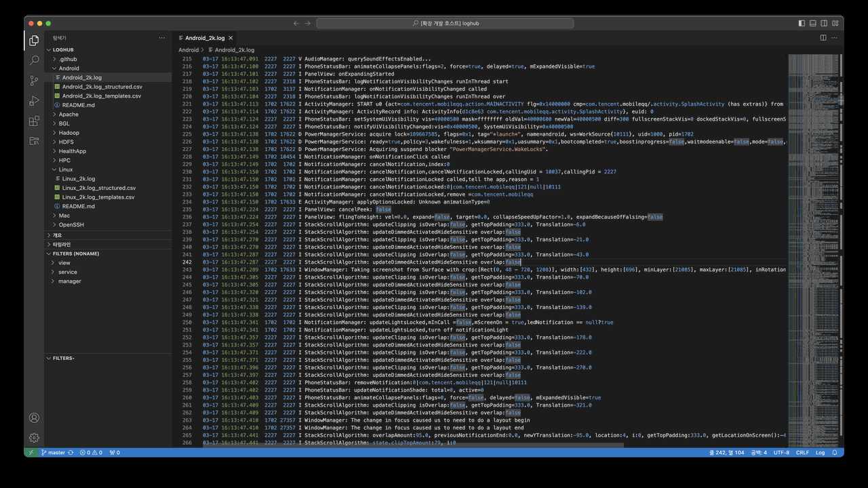Viewport: 868px width, 488px height.
Task: Select Log language mode in status bar
Action: (x=820, y=452)
